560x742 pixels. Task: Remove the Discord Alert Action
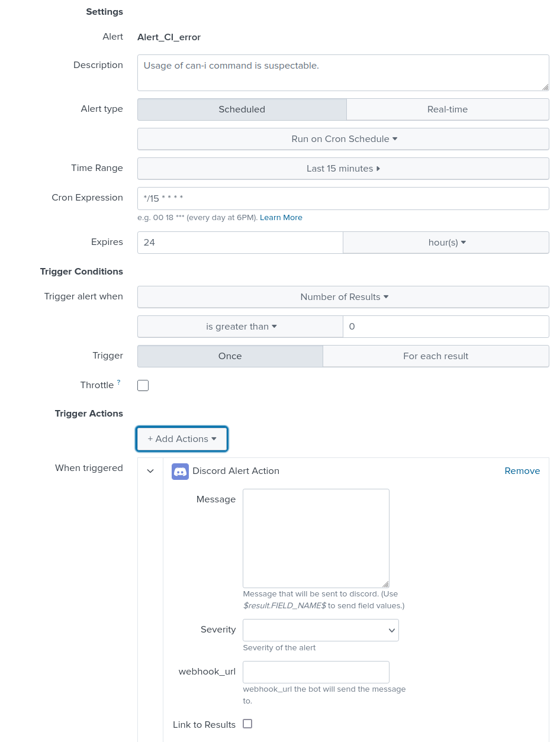[x=522, y=471]
